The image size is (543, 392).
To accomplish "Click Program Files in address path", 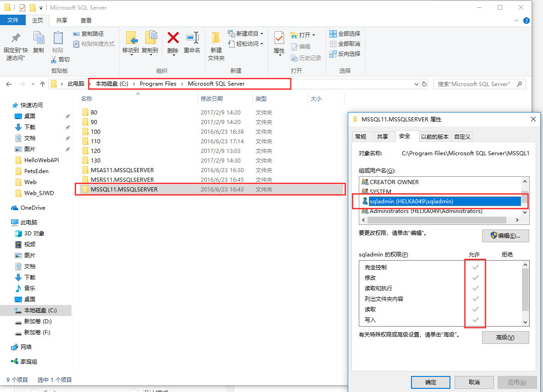I will 158,84.
